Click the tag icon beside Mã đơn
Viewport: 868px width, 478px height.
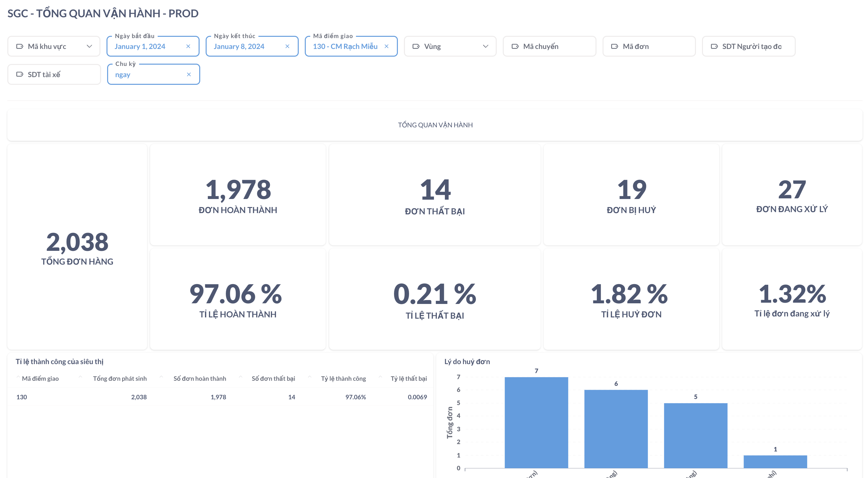[615, 46]
